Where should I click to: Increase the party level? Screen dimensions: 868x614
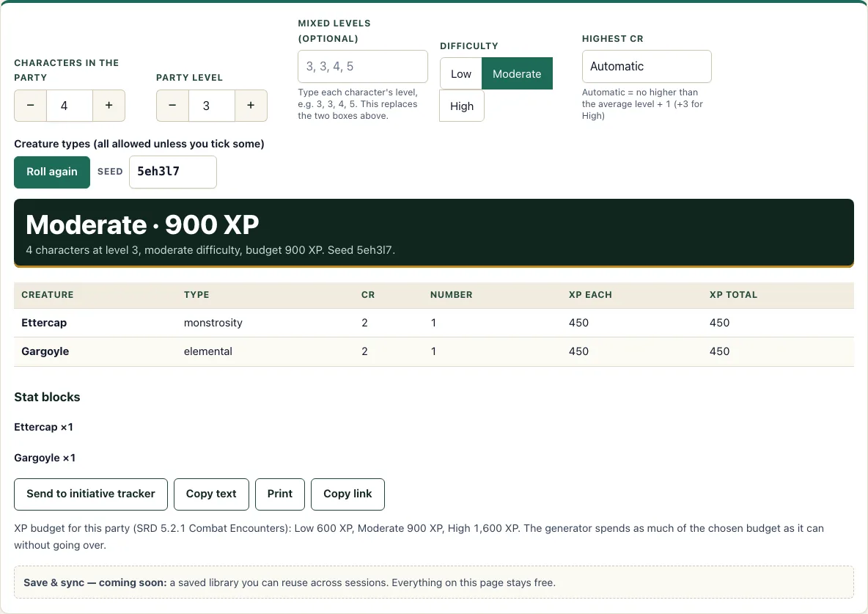pos(251,106)
